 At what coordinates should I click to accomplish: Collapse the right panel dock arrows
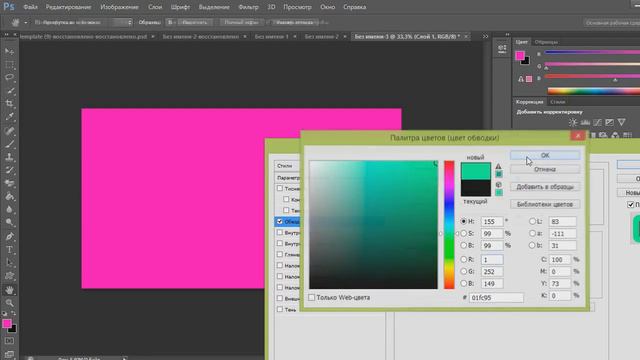coord(507,35)
